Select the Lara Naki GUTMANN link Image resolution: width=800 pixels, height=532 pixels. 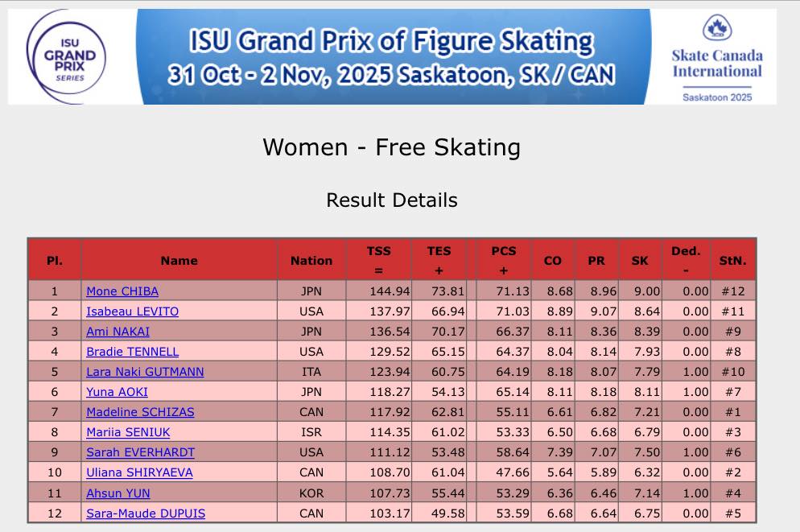145,372
